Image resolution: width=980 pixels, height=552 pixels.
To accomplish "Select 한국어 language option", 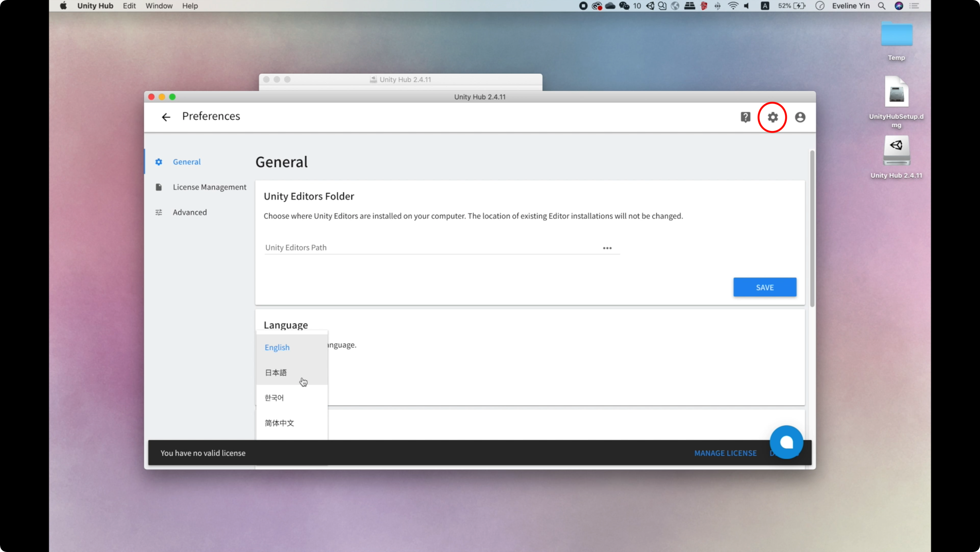I will [x=274, y=397].
